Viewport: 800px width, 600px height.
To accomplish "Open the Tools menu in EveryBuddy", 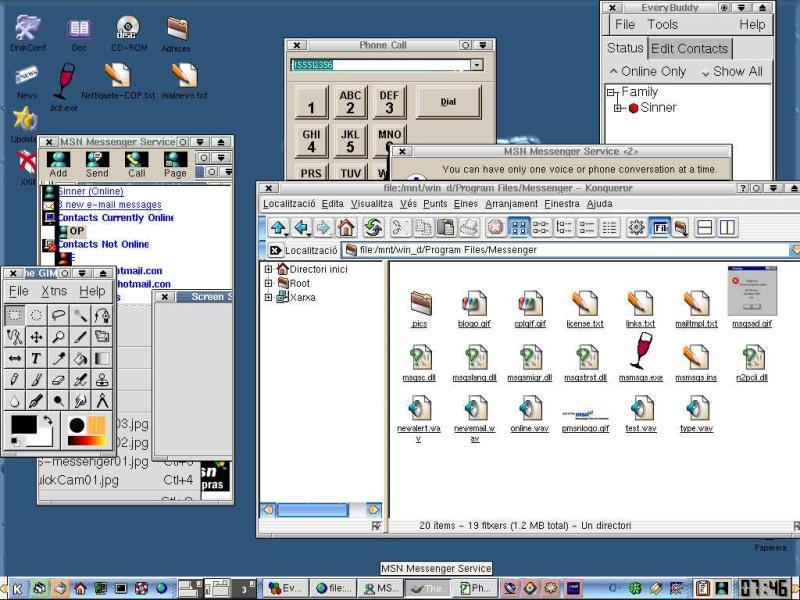I will (662, 24).
